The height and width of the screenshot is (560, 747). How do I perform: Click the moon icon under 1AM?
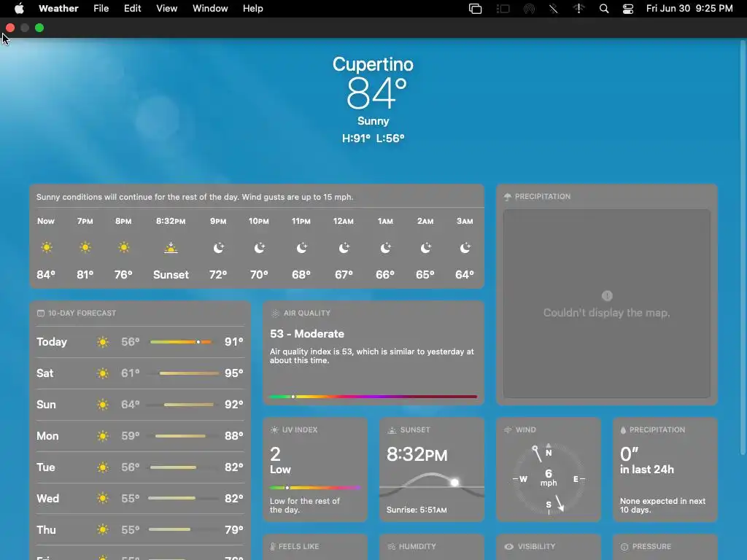pos(385,248)
